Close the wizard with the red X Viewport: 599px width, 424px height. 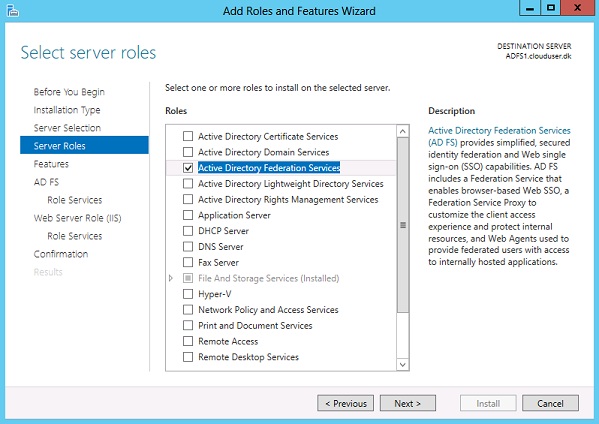577,8
